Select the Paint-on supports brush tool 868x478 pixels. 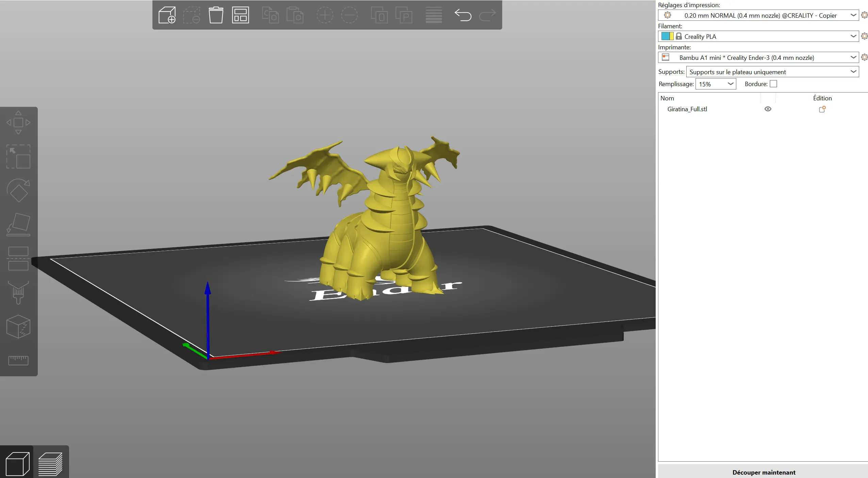18,293
